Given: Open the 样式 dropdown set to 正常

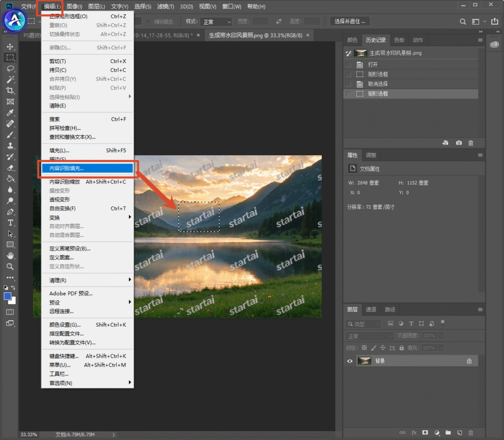Looking at the screenshot, I should [216, 22].
